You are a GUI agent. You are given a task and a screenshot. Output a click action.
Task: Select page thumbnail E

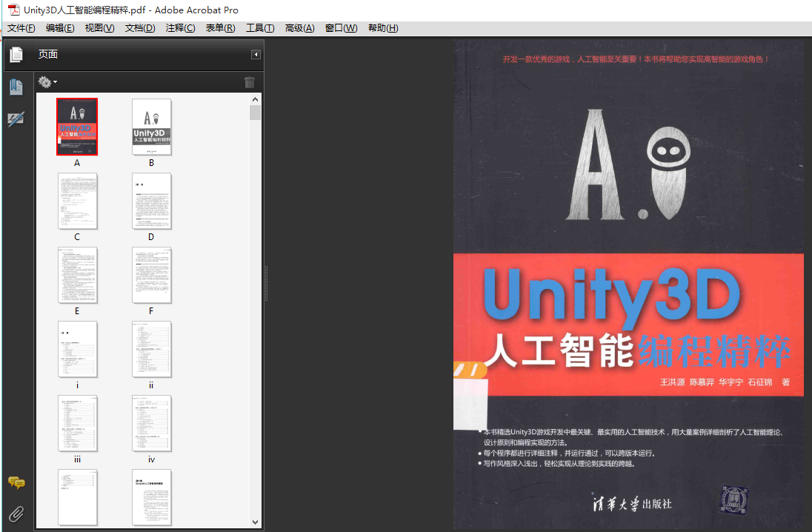tap(77, 275)
